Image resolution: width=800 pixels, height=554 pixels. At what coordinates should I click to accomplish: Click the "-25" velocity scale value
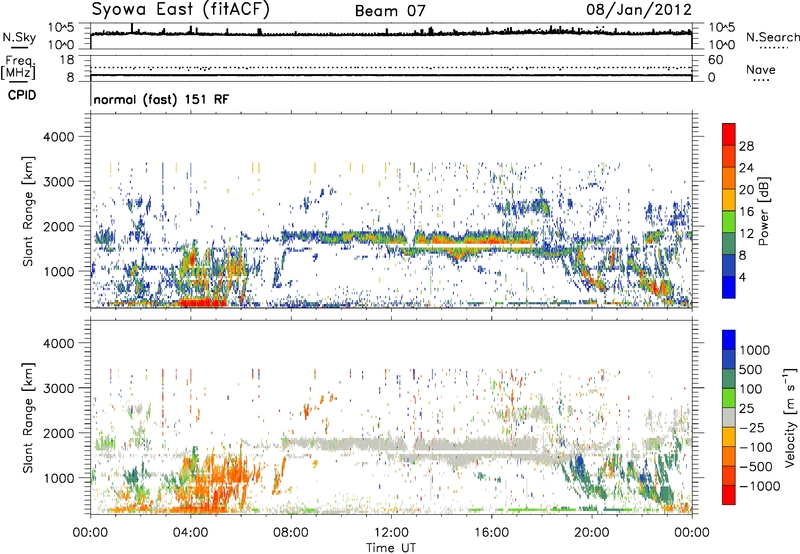(x=752, y=428)
